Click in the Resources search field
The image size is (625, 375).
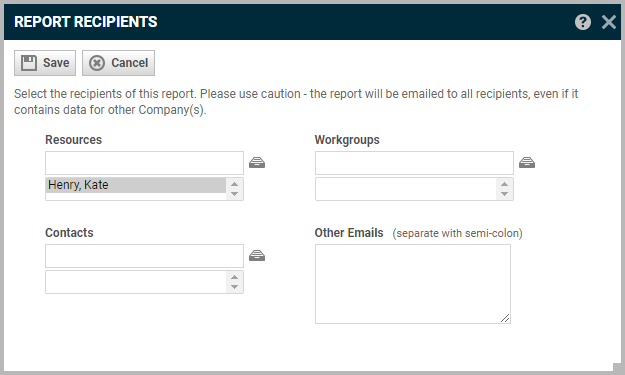144,163
